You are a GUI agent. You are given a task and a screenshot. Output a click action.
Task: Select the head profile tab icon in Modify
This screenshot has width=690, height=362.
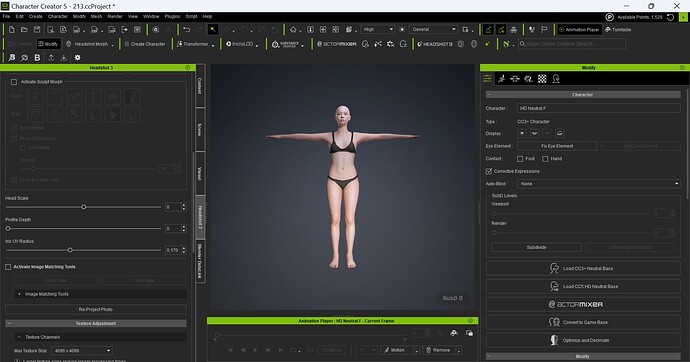click(x=556, y=79)
